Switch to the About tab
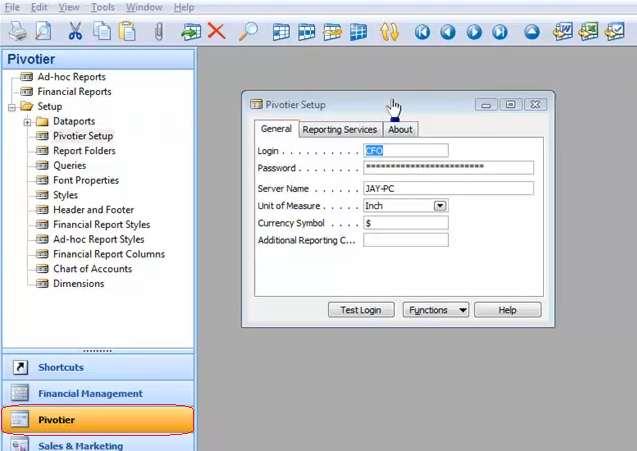The image size is (637, 451). (x=400, y=130)
